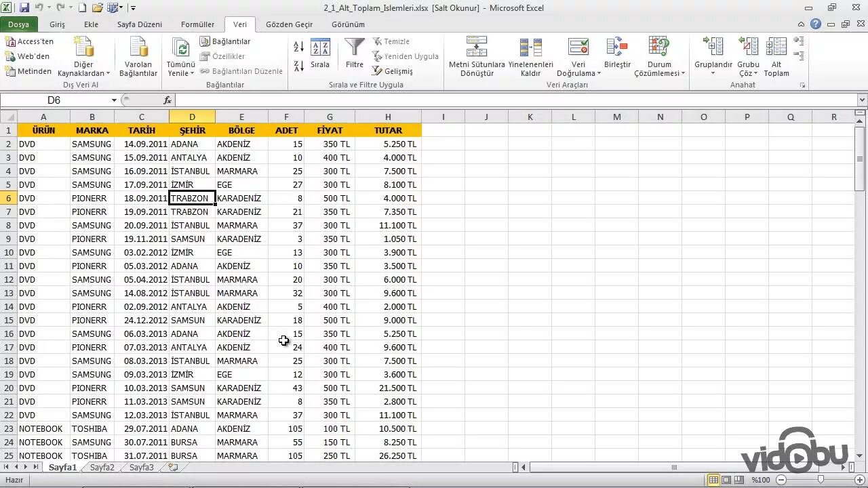Switch to the Giriş tab
Viewport: 868px width, 488px height.
click(x=57, y=24)
